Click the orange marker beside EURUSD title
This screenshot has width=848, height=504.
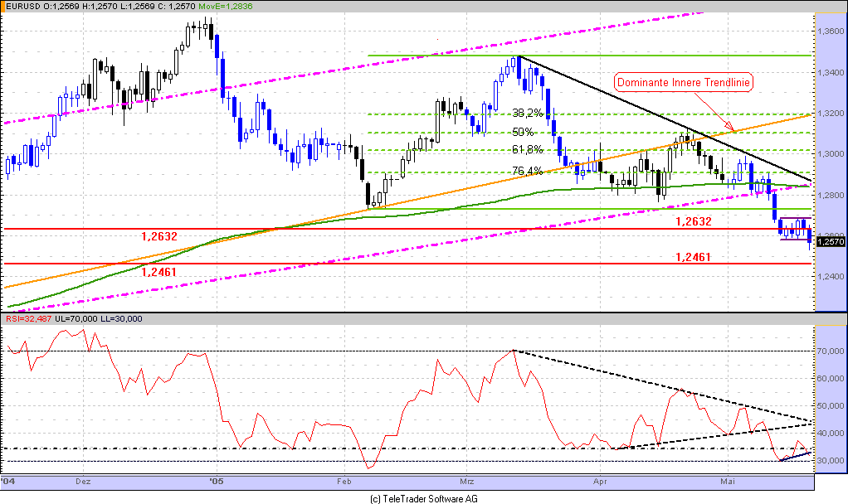pos(5,6)
